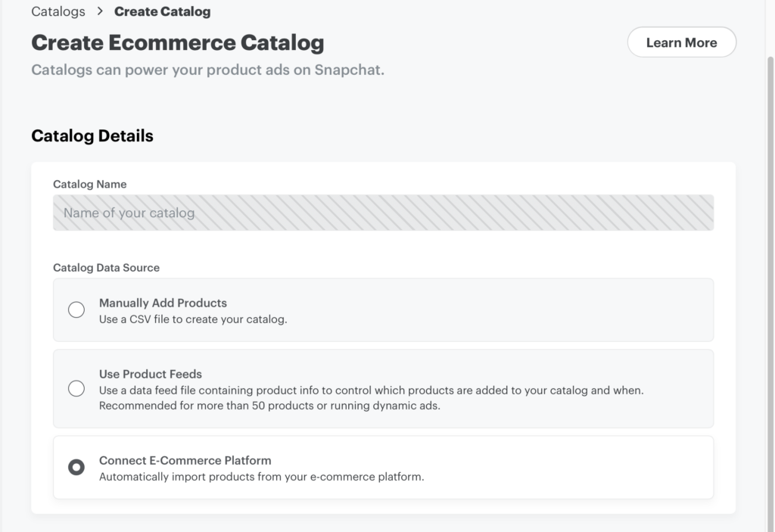The height and width of the screenshot is (532, 775).
Task: Click the Create Catalog breadcrumb item
Action: point(162,11)
